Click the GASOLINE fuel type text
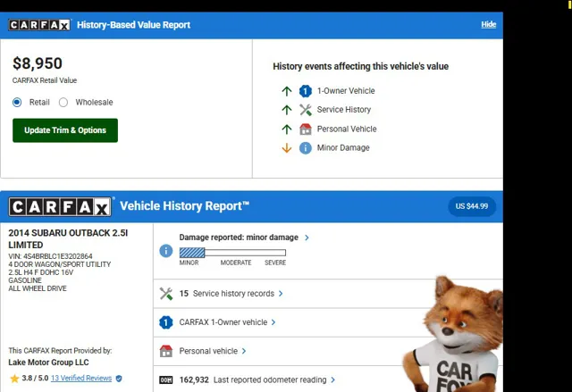This screenshot has height=392, width=572. pos(25,280)
